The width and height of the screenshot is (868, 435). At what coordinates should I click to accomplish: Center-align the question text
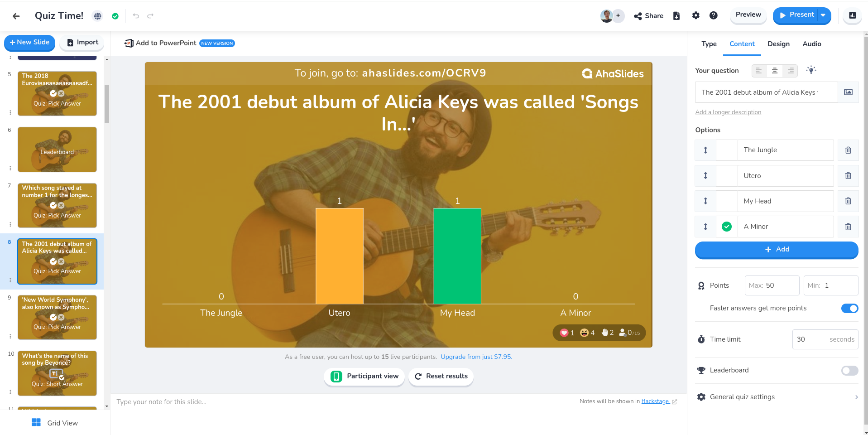(775, 71)
